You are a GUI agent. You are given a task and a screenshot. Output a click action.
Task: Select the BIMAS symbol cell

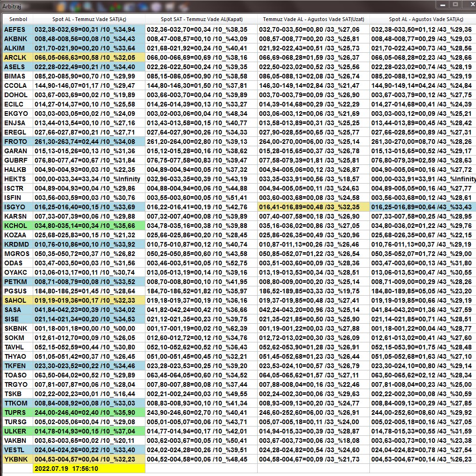(x=18, y=76)
